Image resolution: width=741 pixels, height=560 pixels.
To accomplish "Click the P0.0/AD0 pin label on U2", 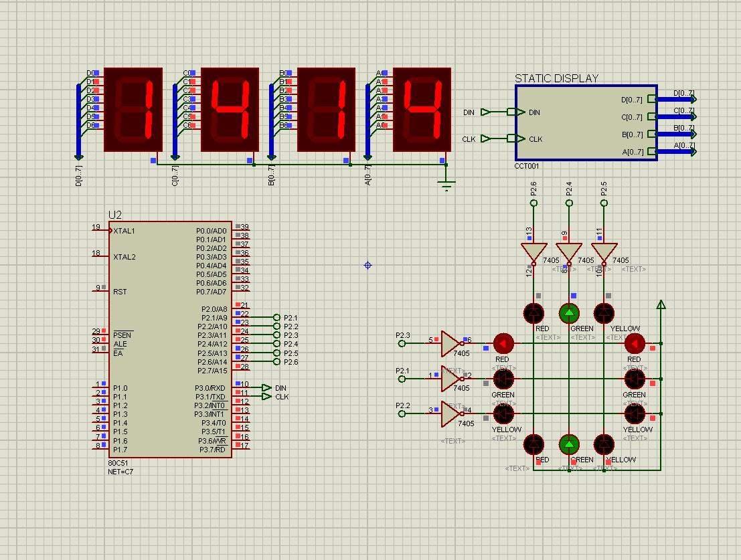I will (x=212, y=231).
